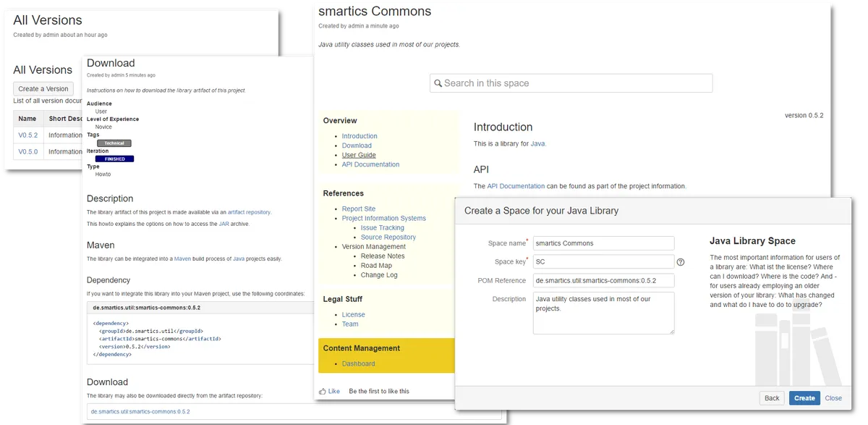The image size is (868, 425).
Task: Open the artifact repository link
Action: tap(249, 212)
